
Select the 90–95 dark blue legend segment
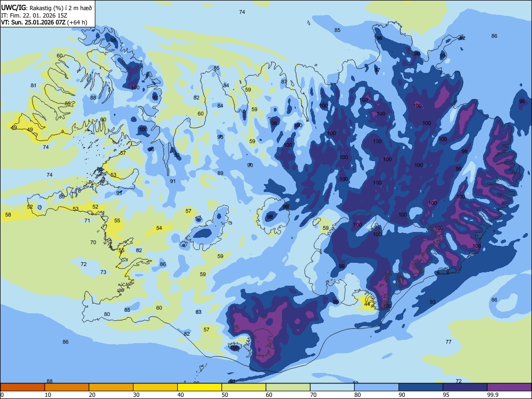(x=421, y=387)
